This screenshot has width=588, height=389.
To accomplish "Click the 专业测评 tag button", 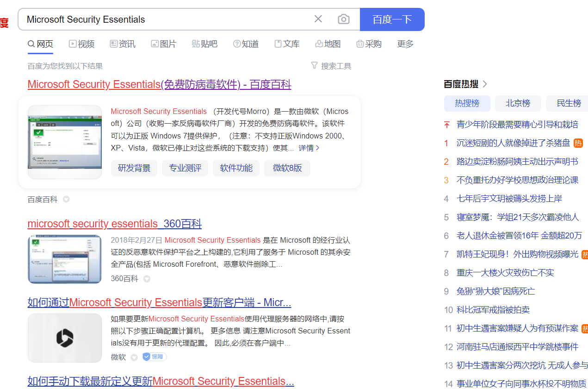I will click(x=185, y=168).
